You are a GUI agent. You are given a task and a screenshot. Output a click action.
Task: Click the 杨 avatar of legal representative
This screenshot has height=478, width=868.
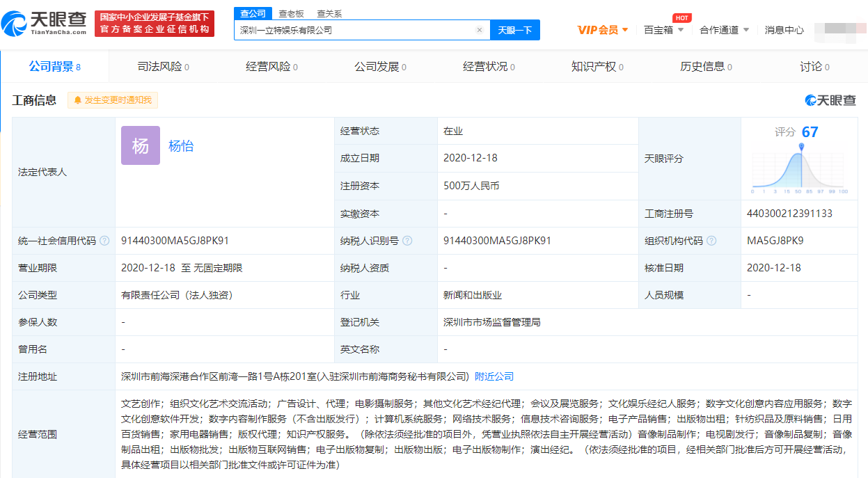140,145
